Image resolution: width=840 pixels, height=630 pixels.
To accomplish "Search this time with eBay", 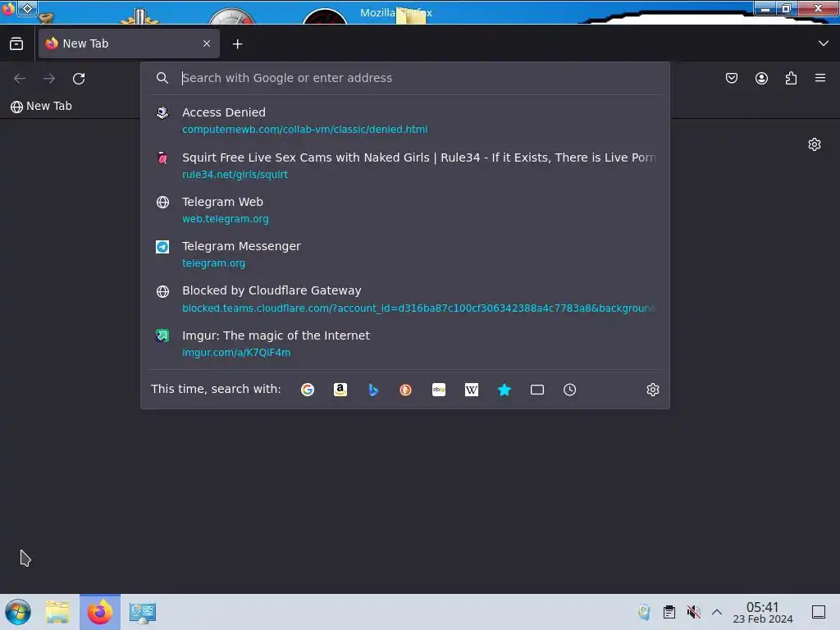I will pyautogui.click(x=439, y=390).
